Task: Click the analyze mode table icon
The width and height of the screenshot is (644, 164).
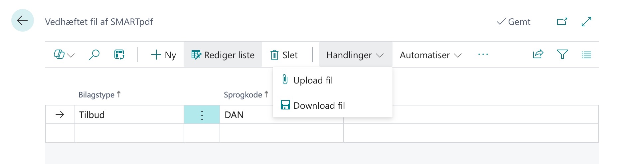Action: point(119,55)
